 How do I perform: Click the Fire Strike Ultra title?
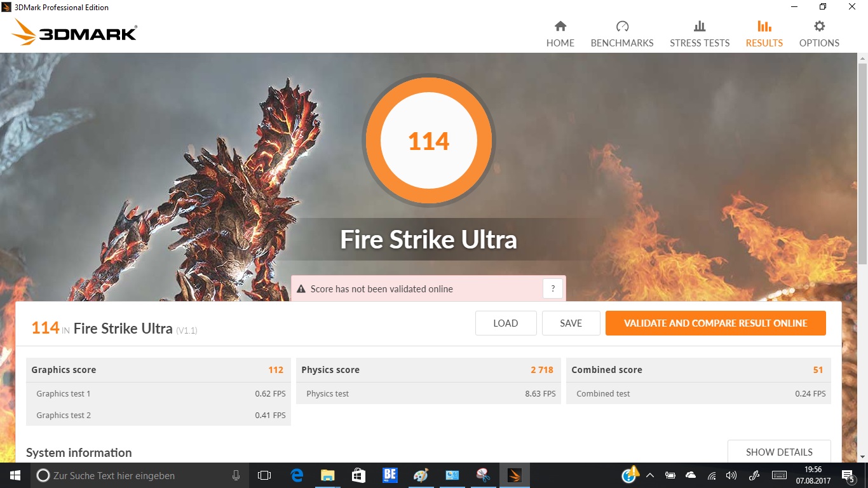(428, 240)
